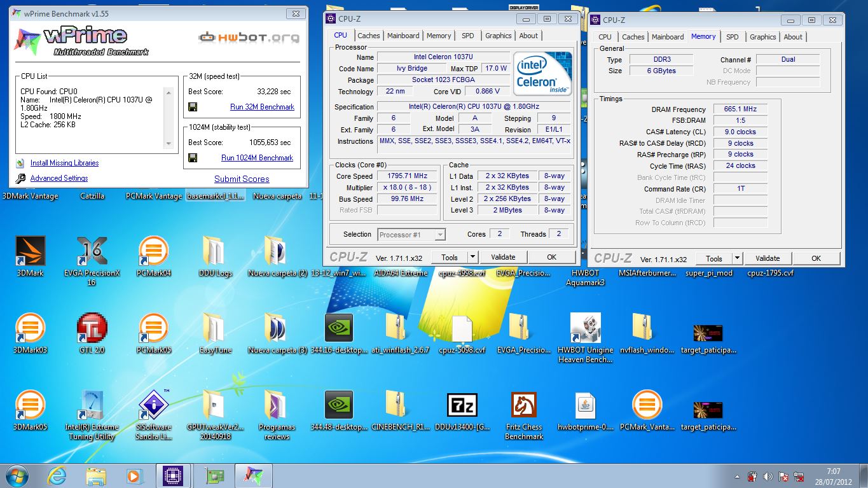Click the wPrime CPU List scrollbar

pyautogui.click(x=169, y=118)
